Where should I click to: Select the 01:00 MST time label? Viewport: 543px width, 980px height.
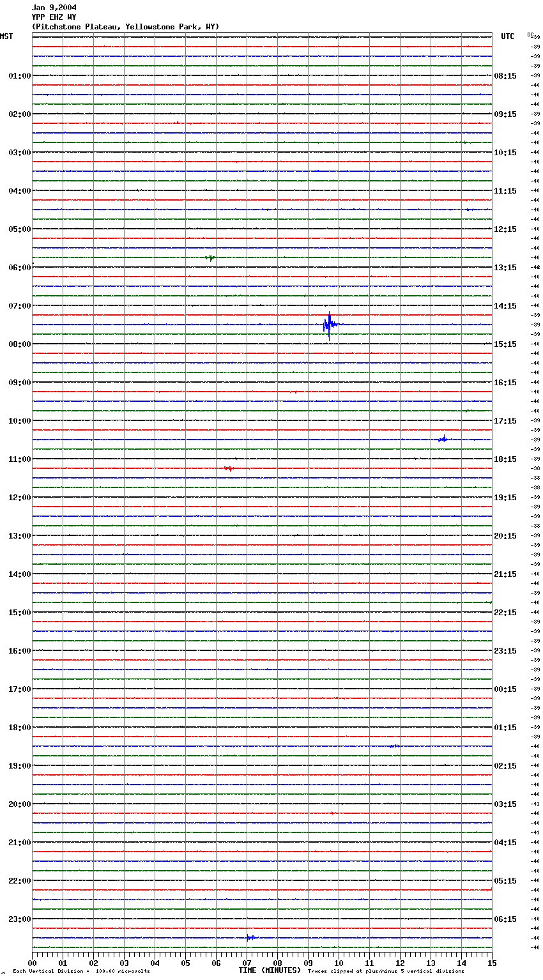(20, 75)
